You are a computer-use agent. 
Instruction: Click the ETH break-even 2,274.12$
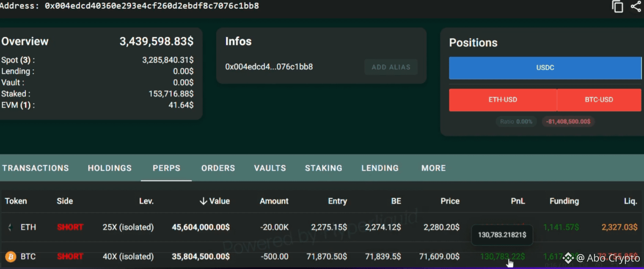tap(383, 227)
